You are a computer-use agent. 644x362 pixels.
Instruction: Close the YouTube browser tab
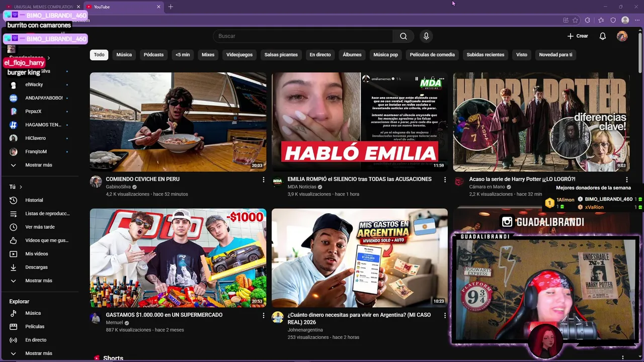[x=159, y=7]
